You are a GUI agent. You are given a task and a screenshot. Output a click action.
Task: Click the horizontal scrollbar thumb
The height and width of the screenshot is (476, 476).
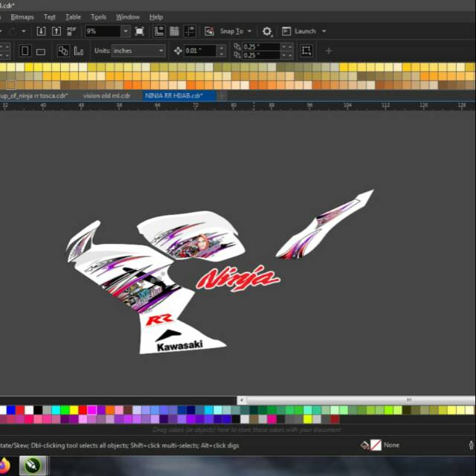tap(361, 400)
